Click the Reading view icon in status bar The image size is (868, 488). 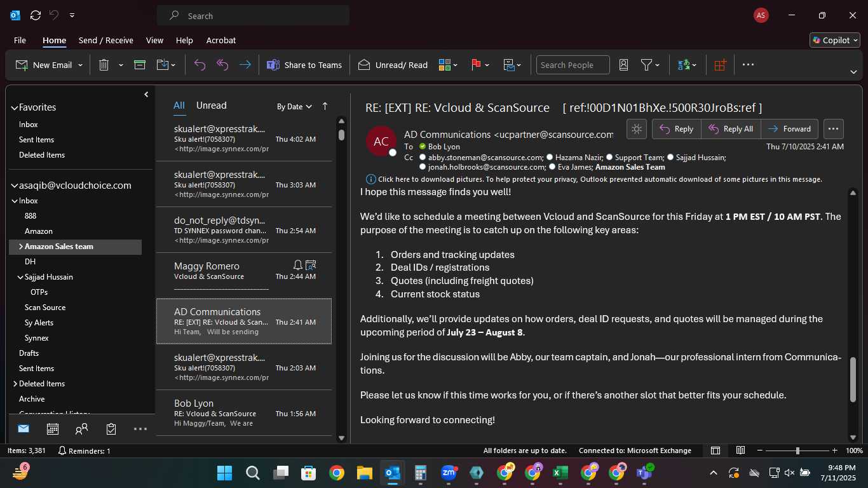pos(740,451)
